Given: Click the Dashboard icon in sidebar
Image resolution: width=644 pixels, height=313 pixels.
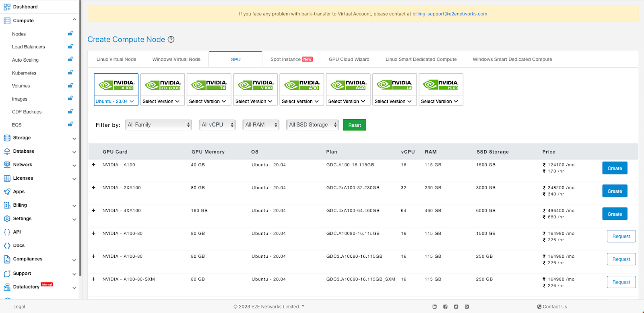Looking at the screenshot, I should coord(7,7).
